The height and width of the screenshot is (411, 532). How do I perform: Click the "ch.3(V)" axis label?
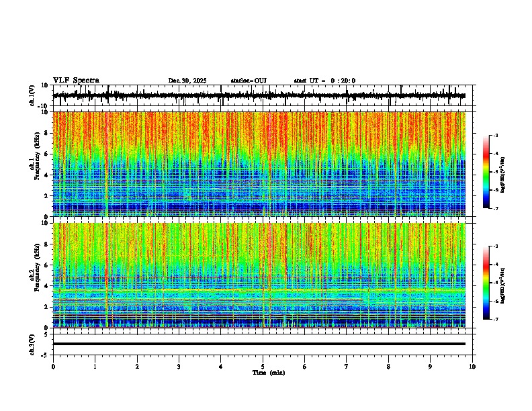(32, 345)
